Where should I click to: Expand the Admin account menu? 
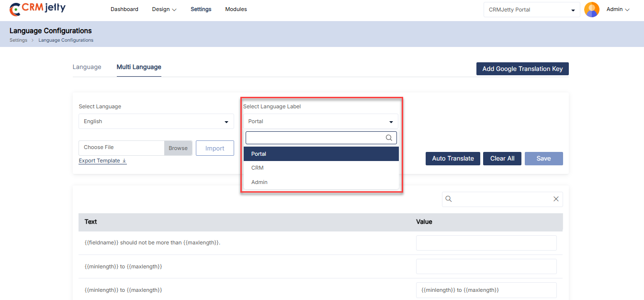click(x=618, y=9)
